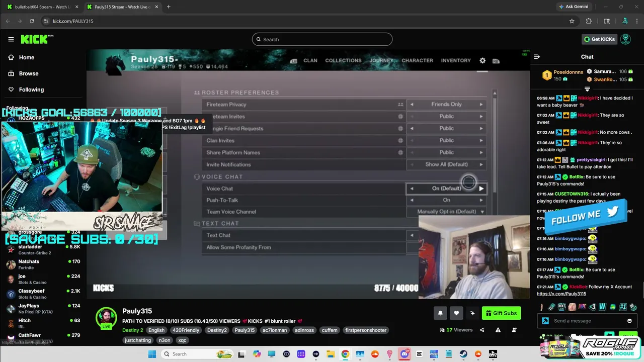Step Fireteam Privacy back with left arrow

(x=412, y=104)
